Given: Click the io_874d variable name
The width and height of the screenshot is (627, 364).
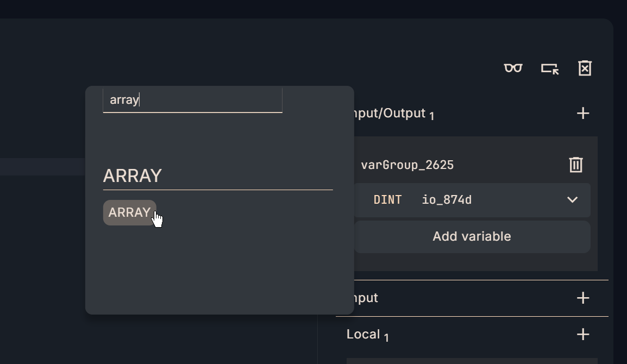Looking at the screenshot, I should [447, 200].
